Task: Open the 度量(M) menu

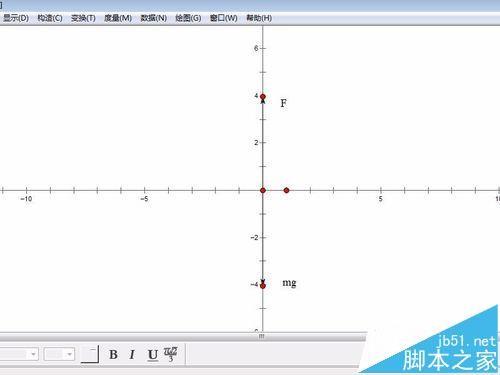Action: pos(118,18)
